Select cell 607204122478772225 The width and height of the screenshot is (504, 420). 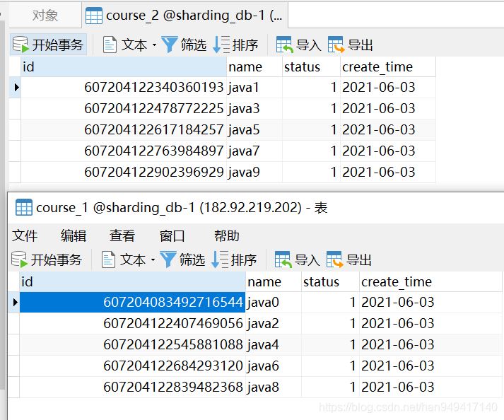click(x=124, y=108)
